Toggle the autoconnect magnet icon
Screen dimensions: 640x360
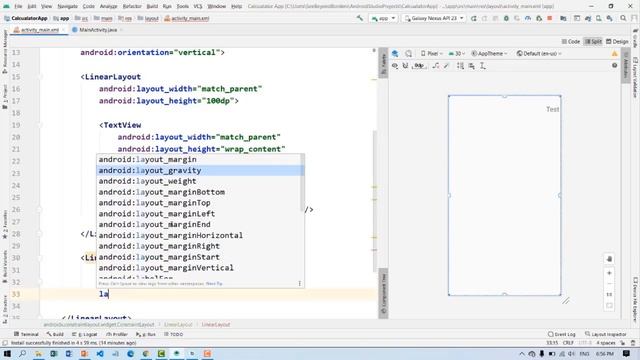point(405,66)
